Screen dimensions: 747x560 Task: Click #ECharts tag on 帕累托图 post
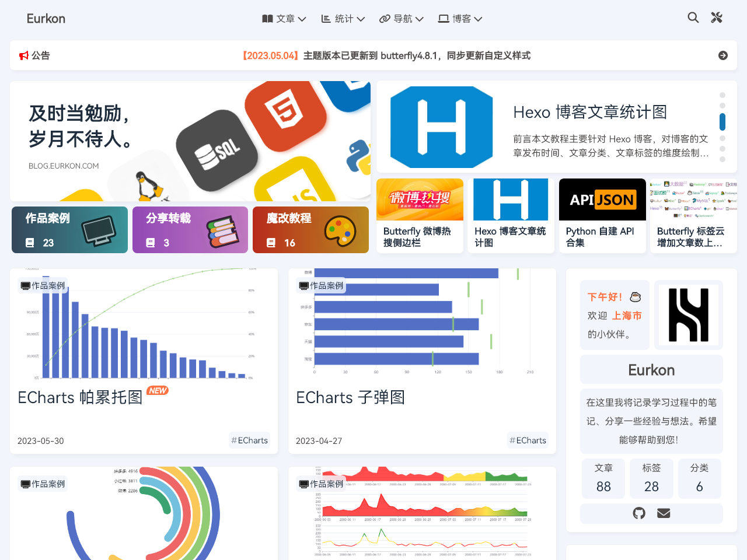click(x=249, y=440)
